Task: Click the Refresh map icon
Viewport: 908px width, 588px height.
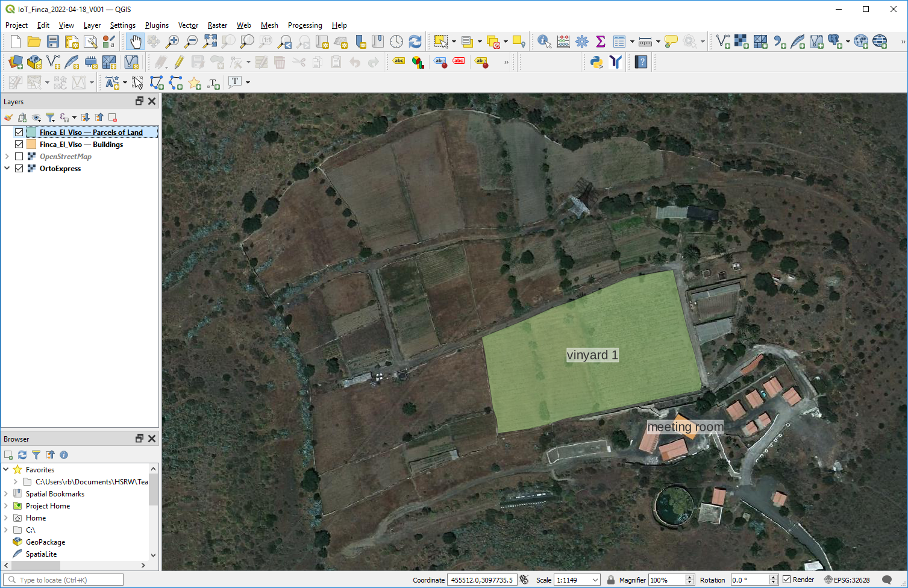Action: [415, 42]
